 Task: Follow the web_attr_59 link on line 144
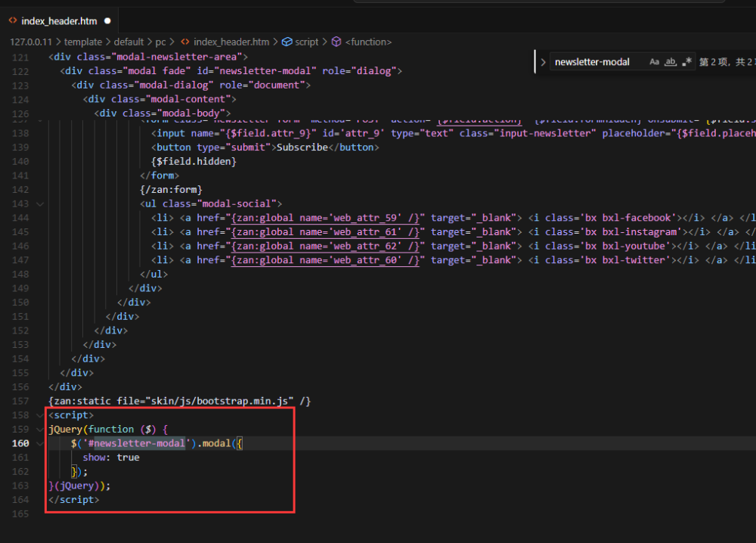(x=325, y=218)
